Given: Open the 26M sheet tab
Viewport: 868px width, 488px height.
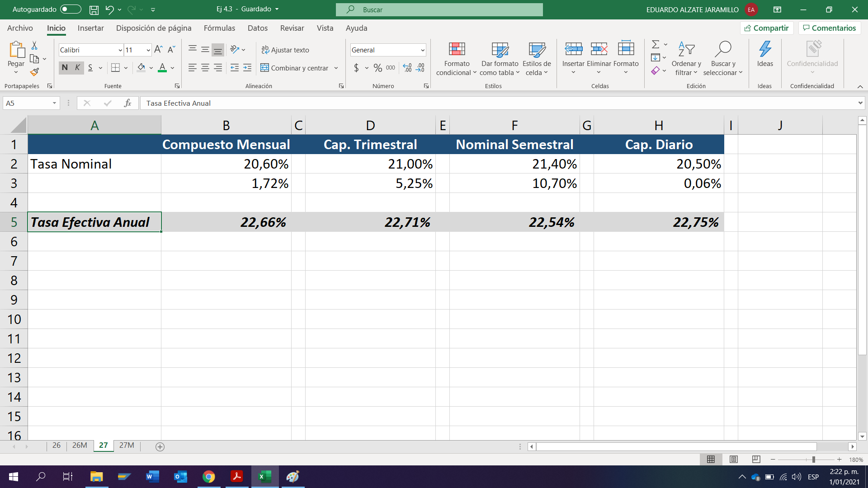Looking at the screenshot, I should (80, 445).
